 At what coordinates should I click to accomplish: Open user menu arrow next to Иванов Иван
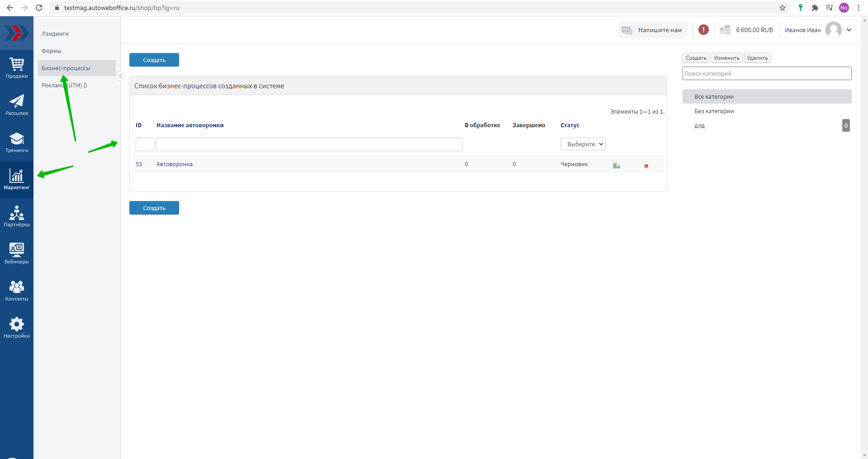pyautogui.click(x=849, y=30)
